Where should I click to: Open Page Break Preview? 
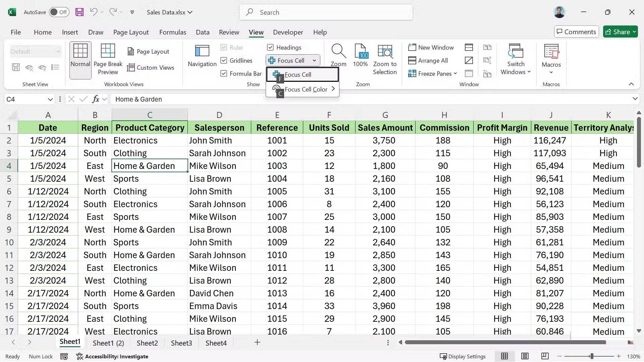pos(108,59)
